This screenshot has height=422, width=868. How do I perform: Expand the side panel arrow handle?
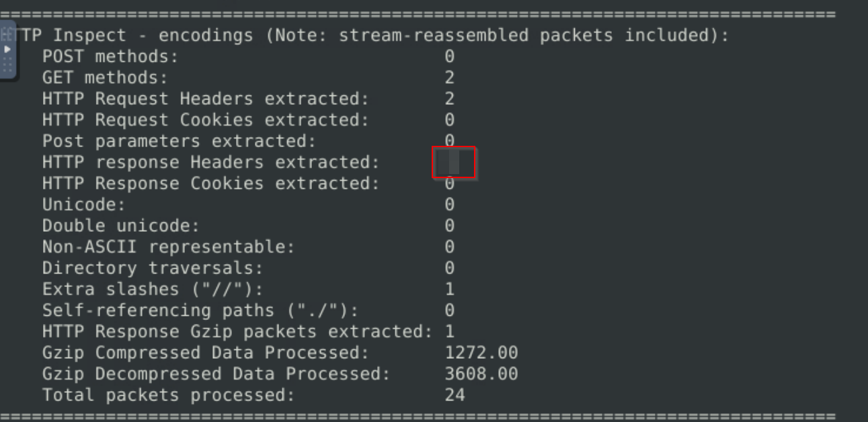point(8,50)
